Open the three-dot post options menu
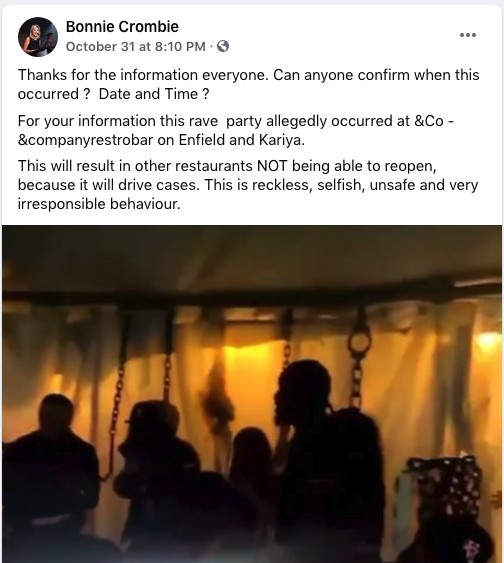Viewport: 504px width, 563px height. click(x=468, y=35)
